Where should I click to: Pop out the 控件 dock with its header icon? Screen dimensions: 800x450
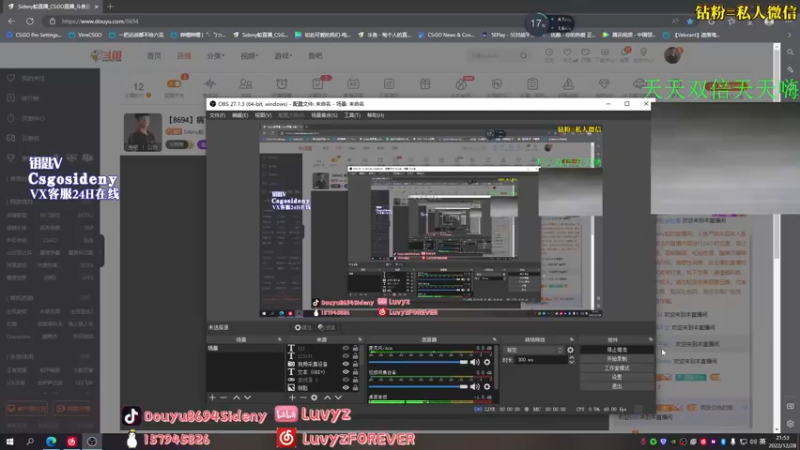coord(651,339)
